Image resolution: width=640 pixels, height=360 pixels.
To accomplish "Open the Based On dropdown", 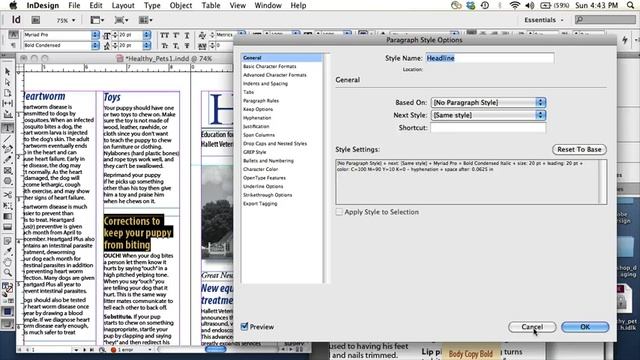I will [x=489, y=102].
